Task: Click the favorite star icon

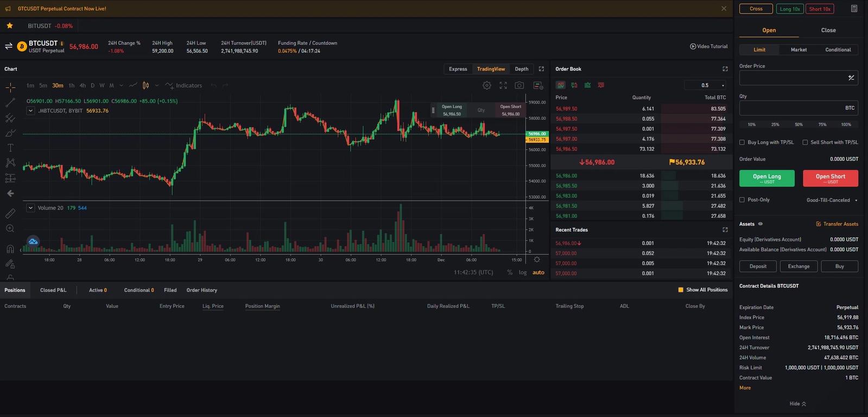Action: (9, 26)
